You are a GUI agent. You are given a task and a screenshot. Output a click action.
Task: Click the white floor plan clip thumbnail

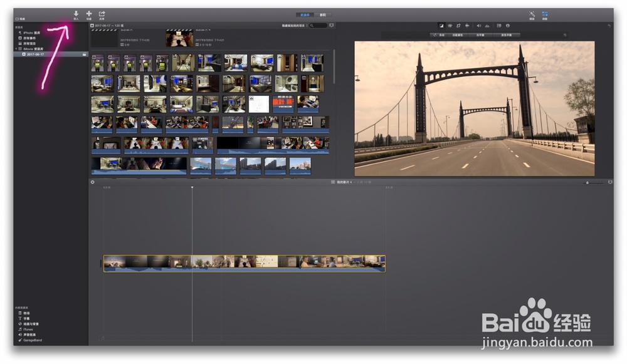pyautogui.click(x=259, y=104)
